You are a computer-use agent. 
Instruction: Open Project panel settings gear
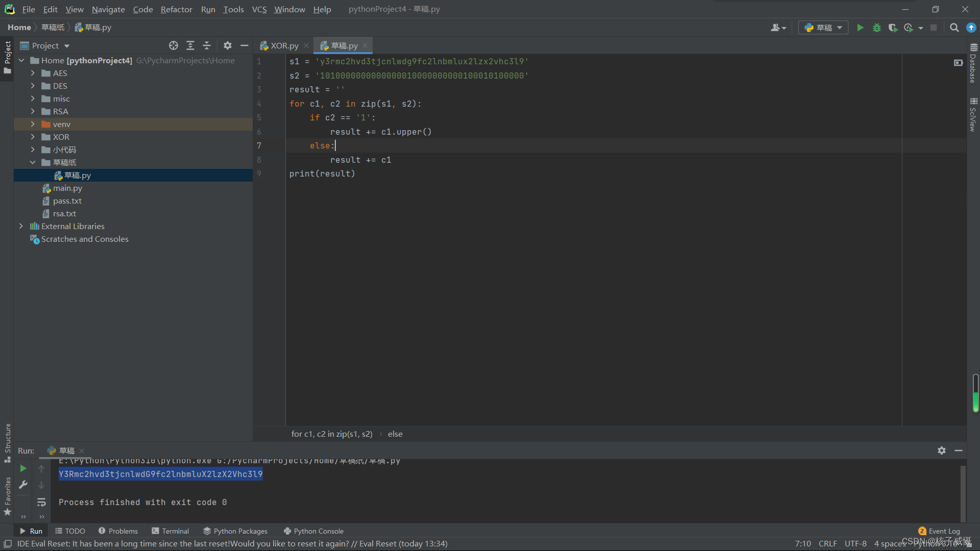228,45
